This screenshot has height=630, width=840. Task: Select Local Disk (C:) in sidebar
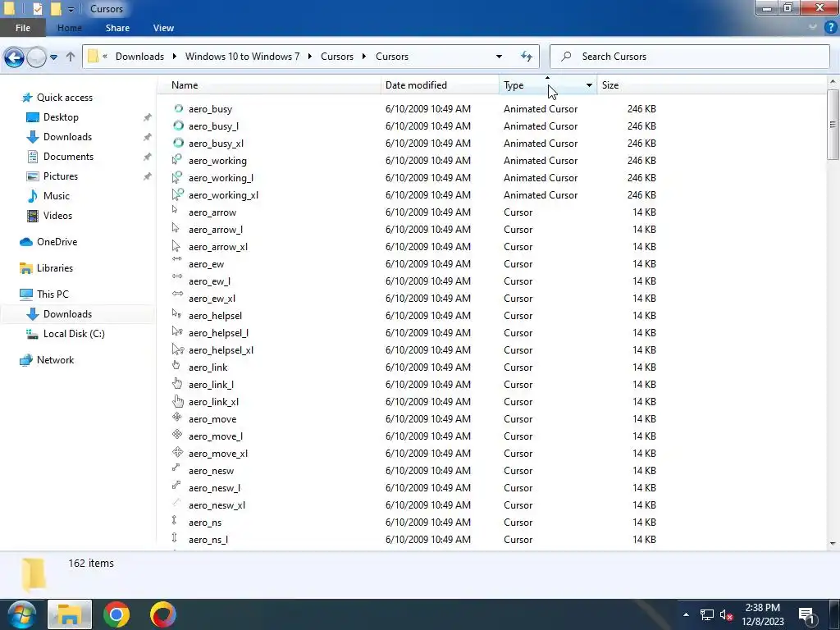[74, 334]
